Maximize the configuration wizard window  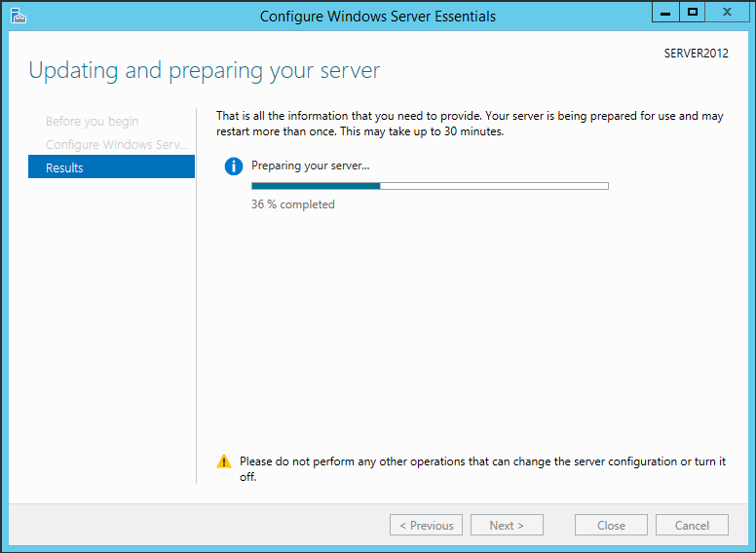tap(693, 12)
